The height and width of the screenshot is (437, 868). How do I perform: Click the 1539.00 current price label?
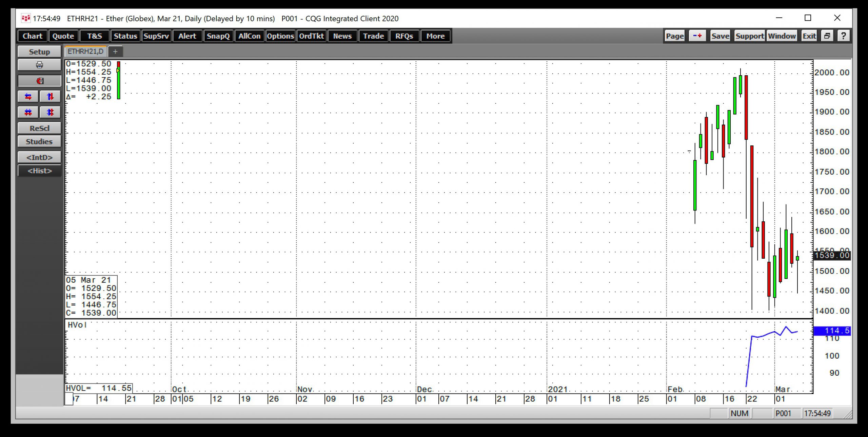click(832, 255)
